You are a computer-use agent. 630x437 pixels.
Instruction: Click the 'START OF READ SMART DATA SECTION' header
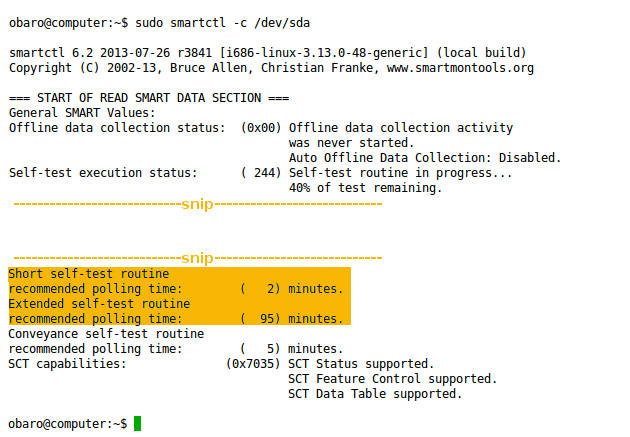tap(149, 98)
